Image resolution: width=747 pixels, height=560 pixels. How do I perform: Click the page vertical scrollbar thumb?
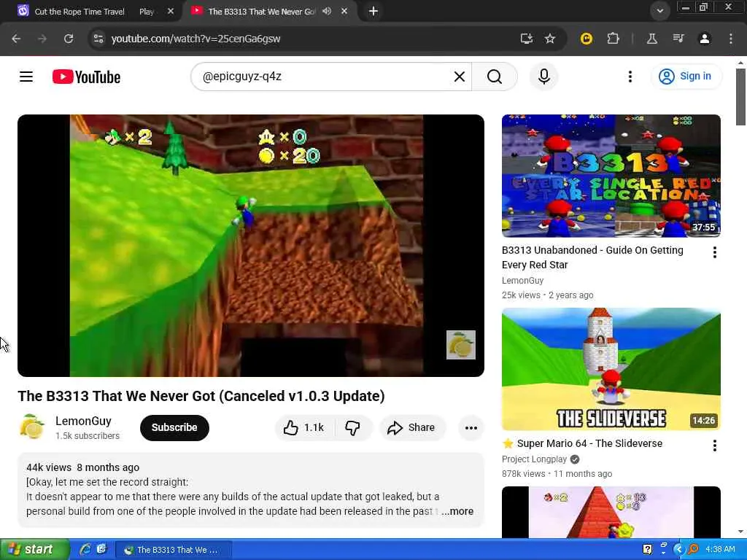tap(740, 97)
